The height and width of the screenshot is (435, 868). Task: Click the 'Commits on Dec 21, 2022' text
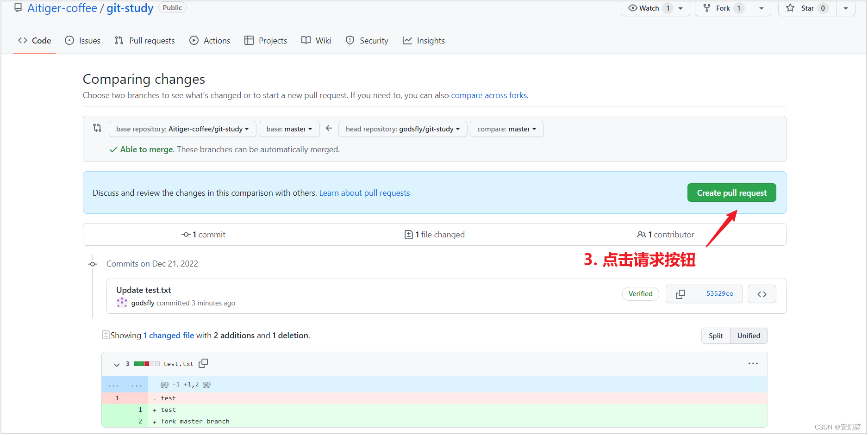click(152, 264)
